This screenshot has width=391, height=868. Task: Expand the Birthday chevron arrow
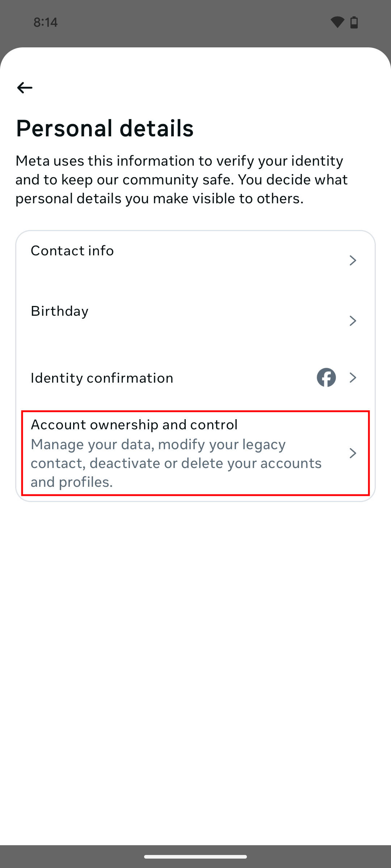(x=353, y=321)
